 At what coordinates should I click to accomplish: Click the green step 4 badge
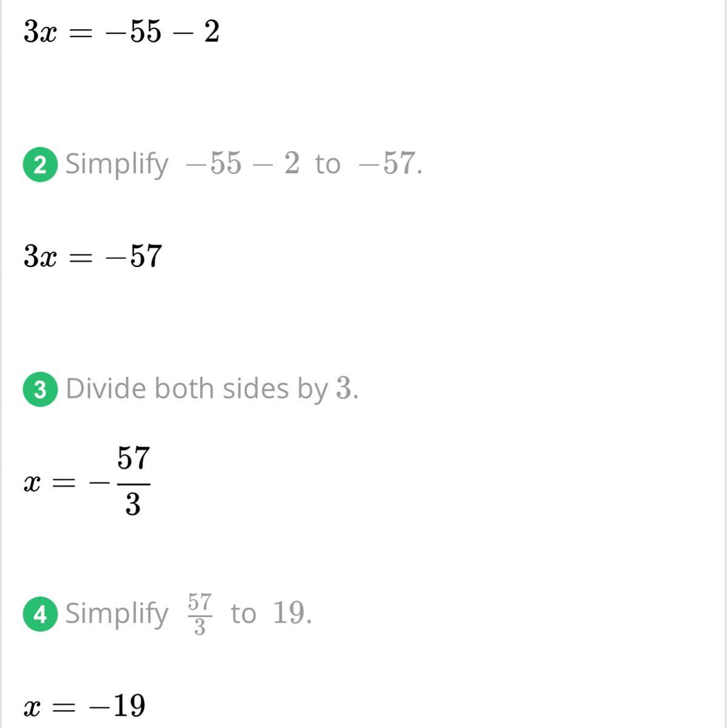[40, 615]
